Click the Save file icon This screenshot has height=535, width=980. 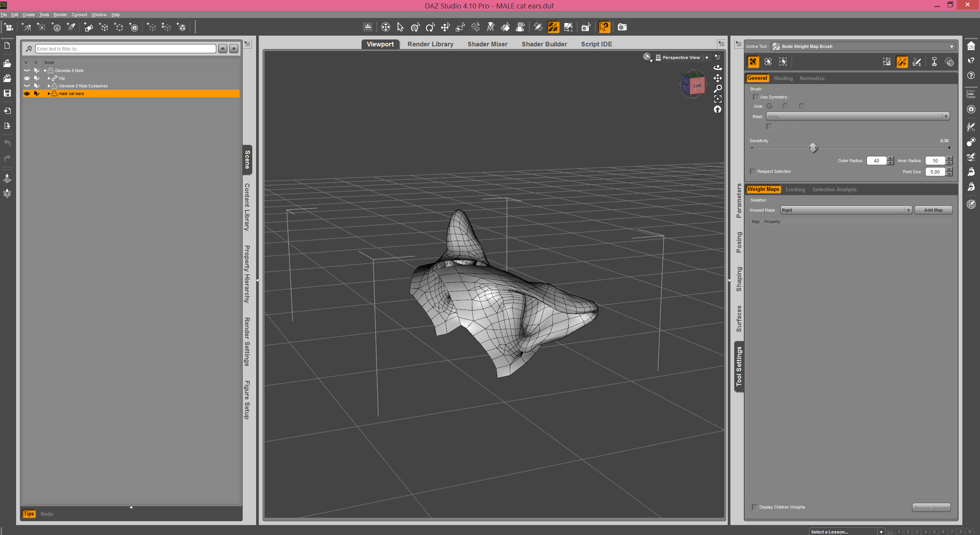pyautogui.click(x=7, y=93)
